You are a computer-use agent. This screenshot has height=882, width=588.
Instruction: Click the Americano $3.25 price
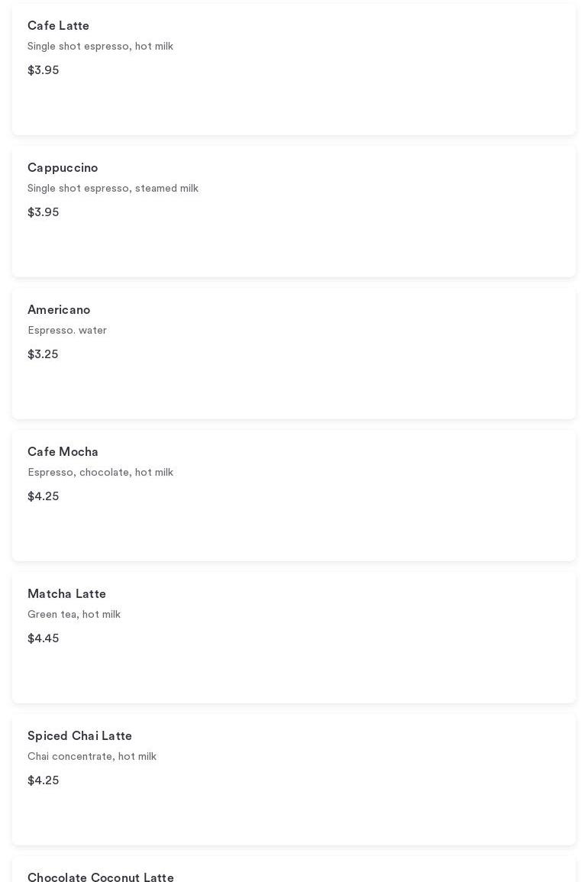43,354
